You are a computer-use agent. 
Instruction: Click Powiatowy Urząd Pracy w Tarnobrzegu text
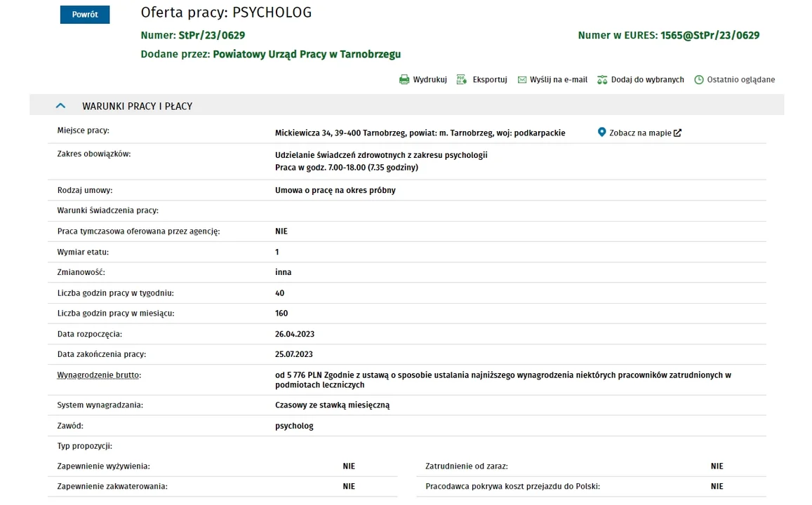(x=307, y=54)
